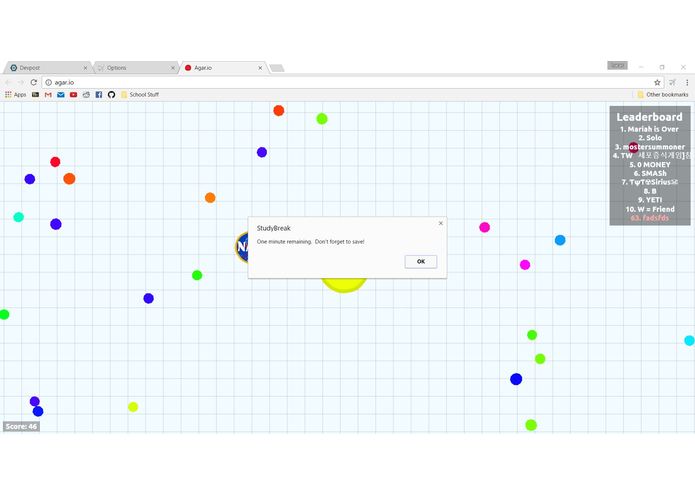Screen dimensions: 695x494
Task: Close the Devpost tab
Action: click(85, 68)
